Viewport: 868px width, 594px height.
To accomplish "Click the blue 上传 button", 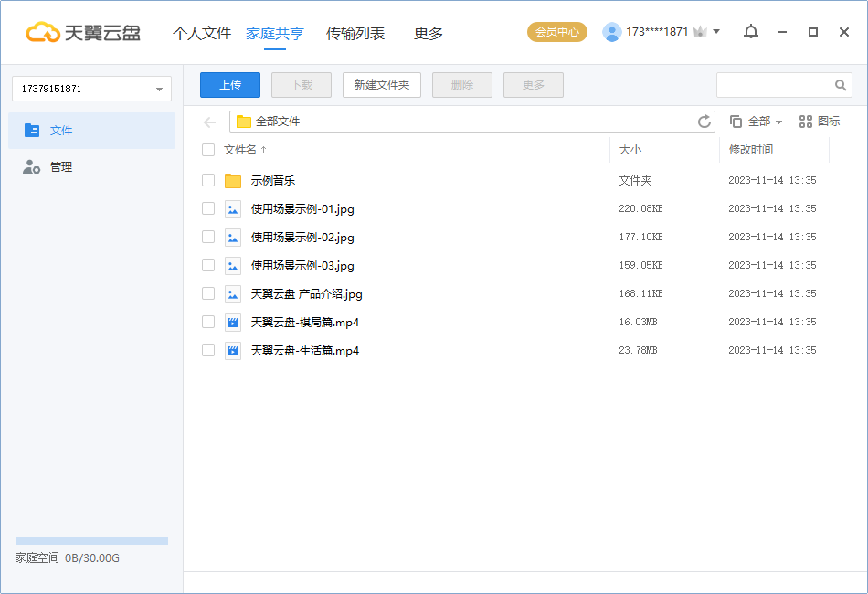I will (230, 85).
